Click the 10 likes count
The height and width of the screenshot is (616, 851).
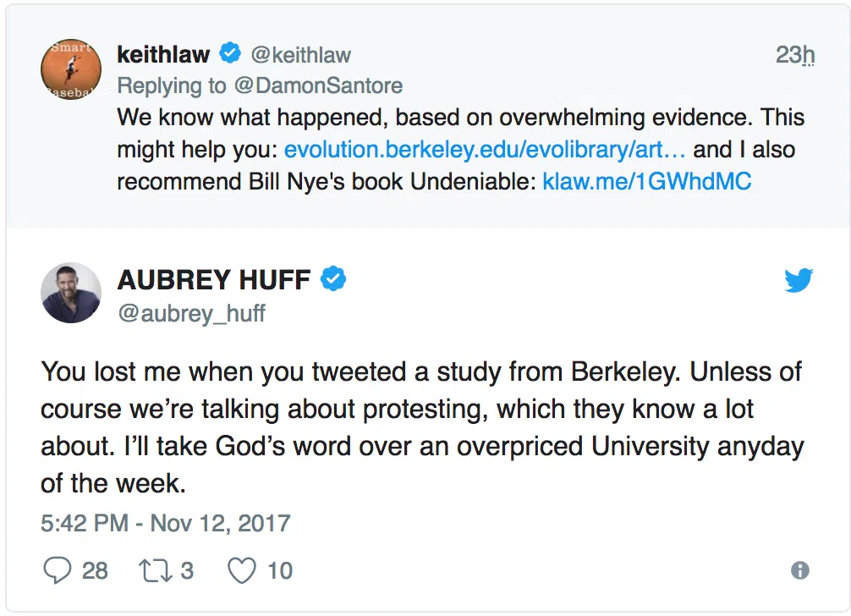tap(280, 570)
